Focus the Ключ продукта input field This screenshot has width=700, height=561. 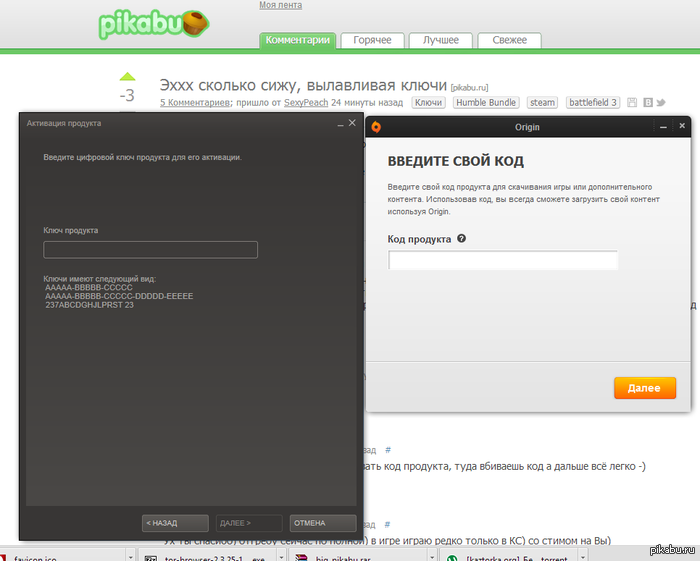point(150,249)
